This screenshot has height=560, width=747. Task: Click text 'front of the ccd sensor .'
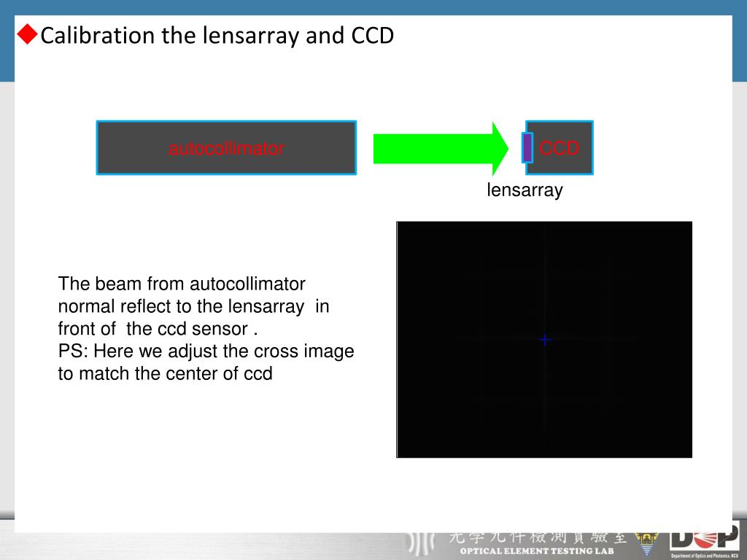(x=158, y=329)
